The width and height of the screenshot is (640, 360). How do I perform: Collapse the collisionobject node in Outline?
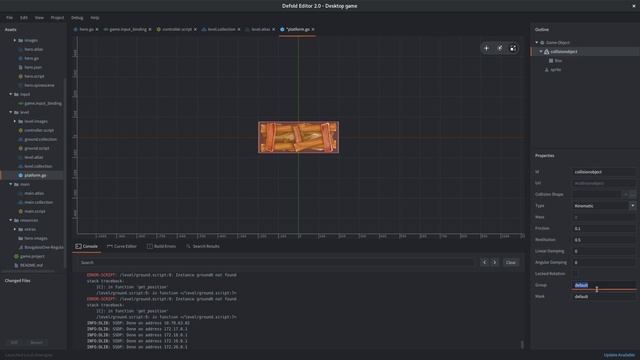541,52
